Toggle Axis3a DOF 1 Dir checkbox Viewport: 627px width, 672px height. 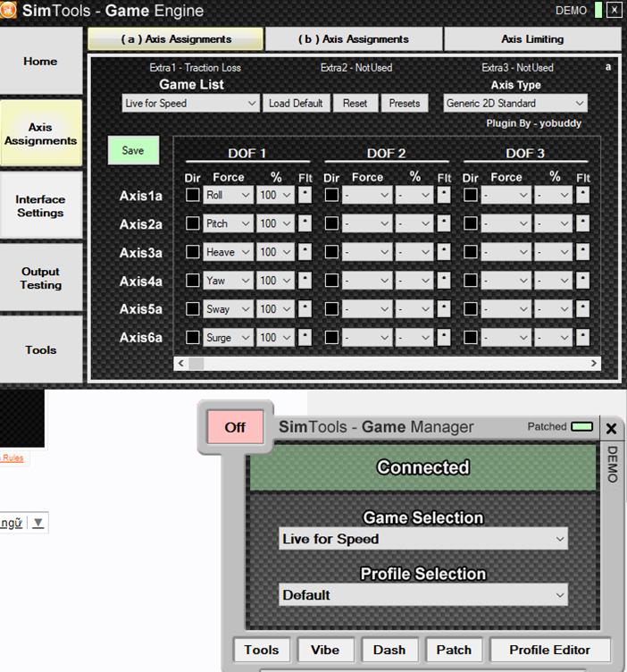point(192,252)
